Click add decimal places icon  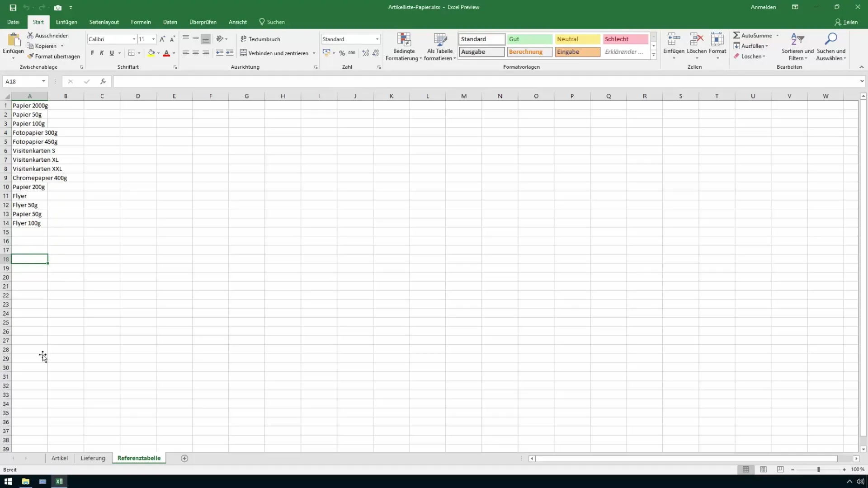(x=365, y=53)
